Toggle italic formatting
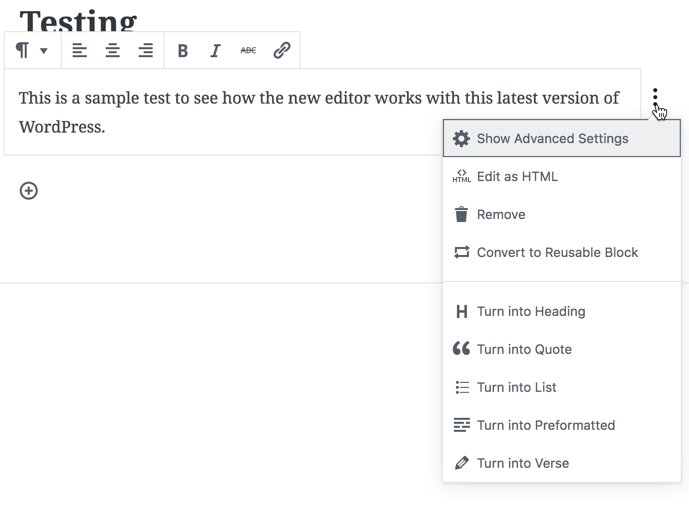The height and width of the screenshot is (506, 689). point(215,51)
